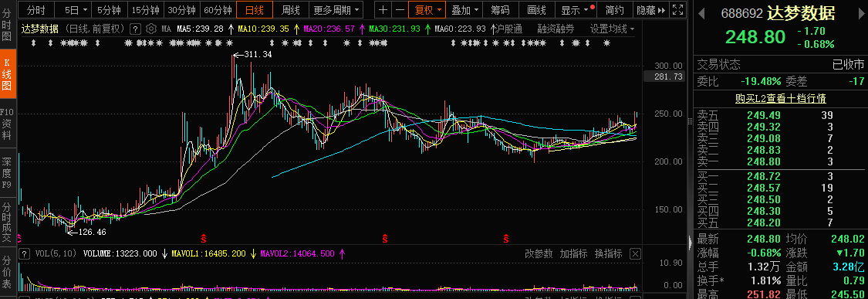This screenshot has height=299, width=868.
Task: Click 买五 price 248.20 row
Action: tap(780, 223)
